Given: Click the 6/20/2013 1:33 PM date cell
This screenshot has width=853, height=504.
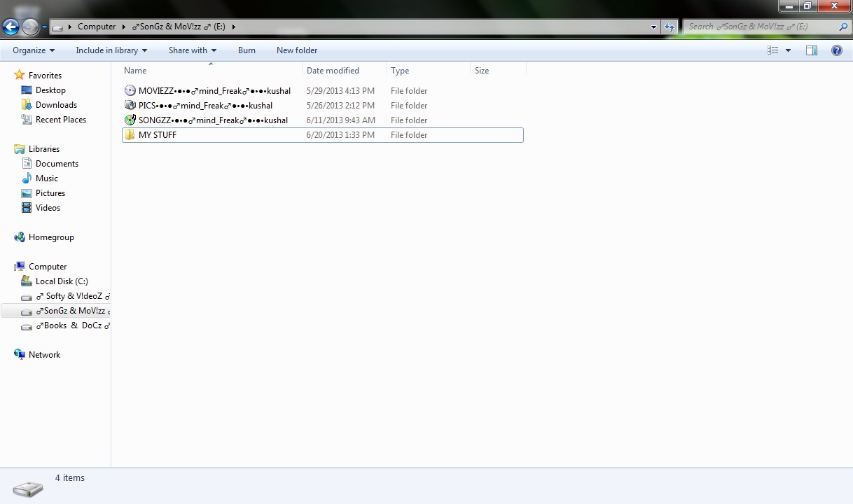Looking at the screenshot, I should tap(340, 135).
